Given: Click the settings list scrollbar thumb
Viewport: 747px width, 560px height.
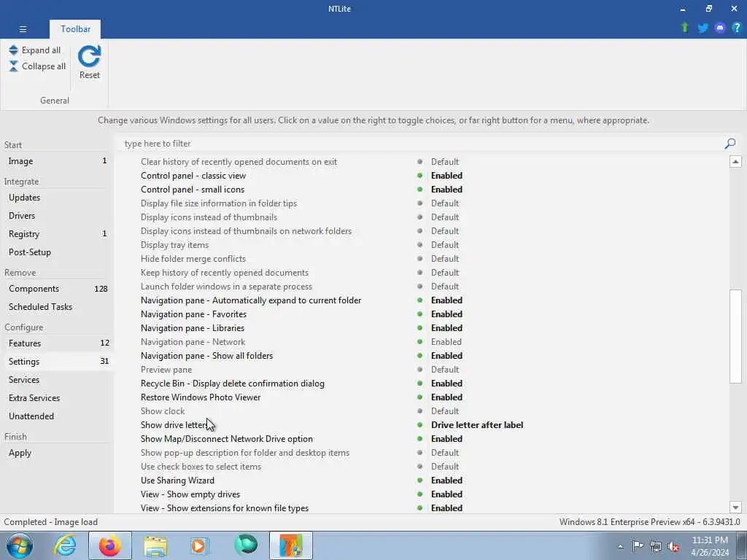Looking at the screenshot, I should [x=735, y=336].
